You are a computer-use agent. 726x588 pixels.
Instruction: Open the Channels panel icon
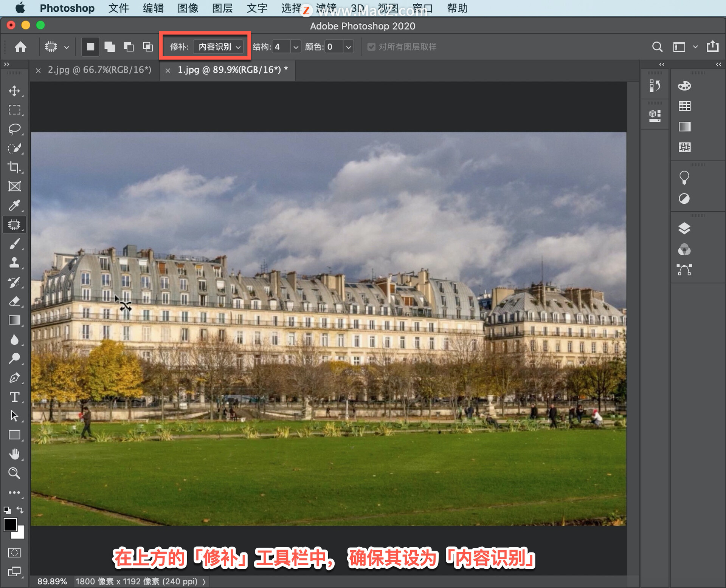pos(684,249)
